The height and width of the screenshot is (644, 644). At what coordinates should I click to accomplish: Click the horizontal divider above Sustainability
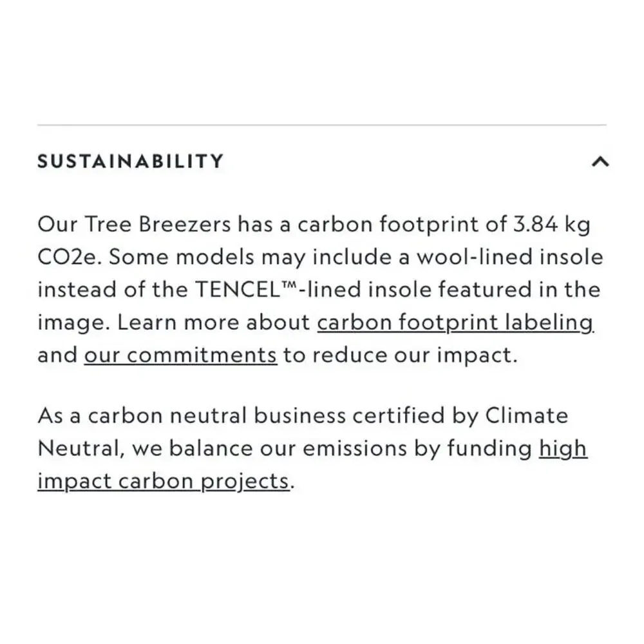coord(322,124)
